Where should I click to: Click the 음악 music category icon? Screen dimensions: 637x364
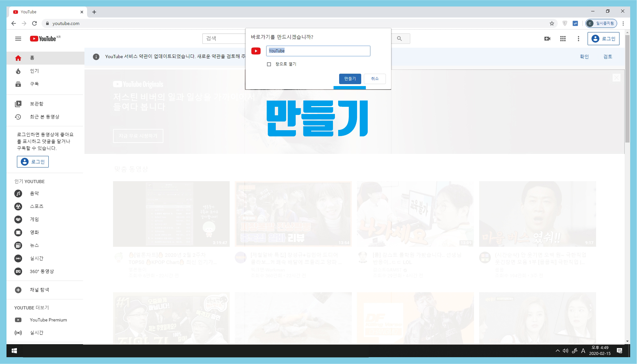coord(18,194)
